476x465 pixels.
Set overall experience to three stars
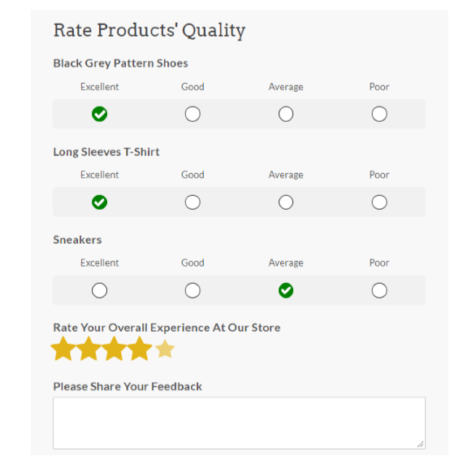click(x=115, y=349)
